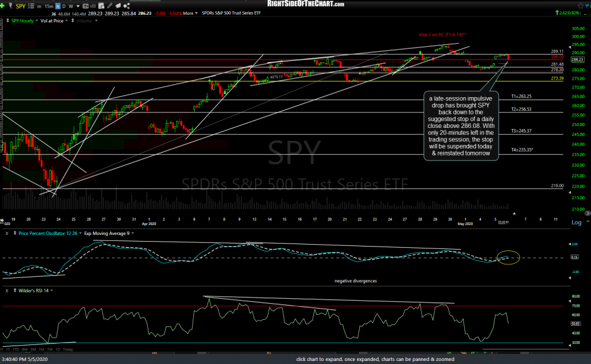This screenshot has width=591, height=364.
Task: Select the weekly timeframe icon
Action: (71, 6)
